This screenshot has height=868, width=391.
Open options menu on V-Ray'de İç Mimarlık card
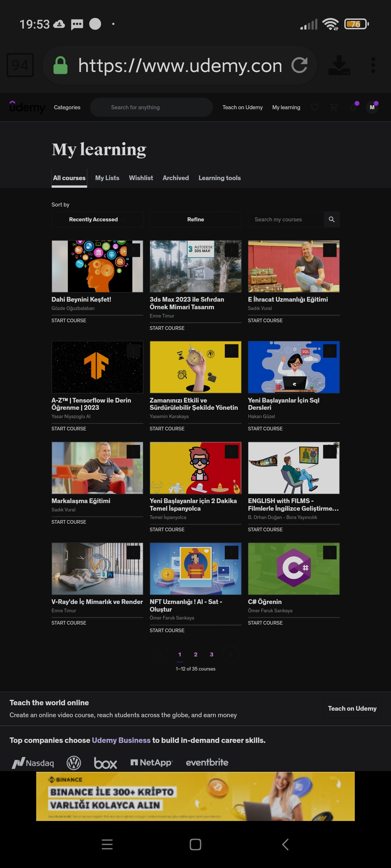[133, 552]
